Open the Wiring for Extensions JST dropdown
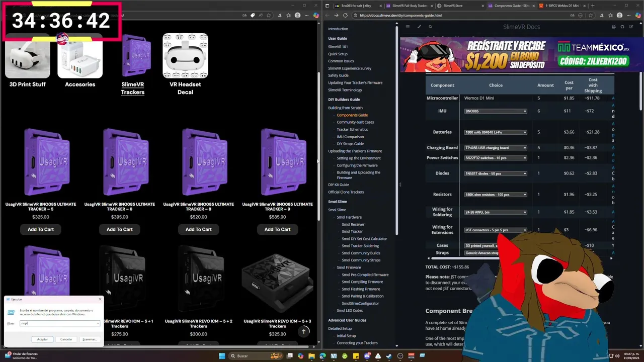The image size is (644, 362). [x=496, y=230]
